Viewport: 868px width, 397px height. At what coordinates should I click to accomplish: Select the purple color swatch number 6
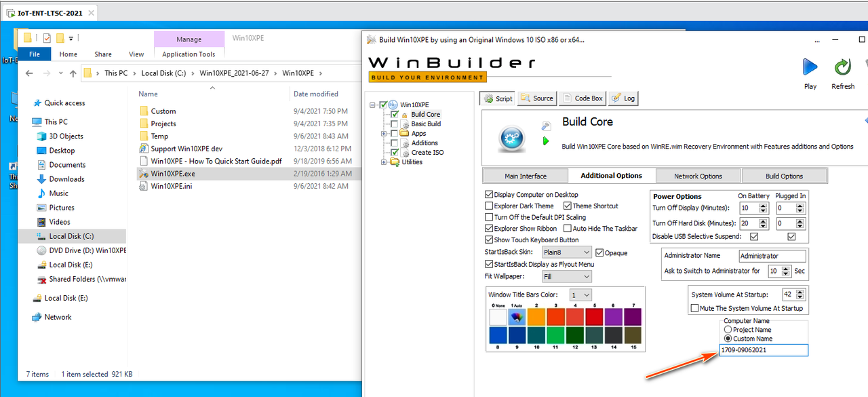point(614,316)
